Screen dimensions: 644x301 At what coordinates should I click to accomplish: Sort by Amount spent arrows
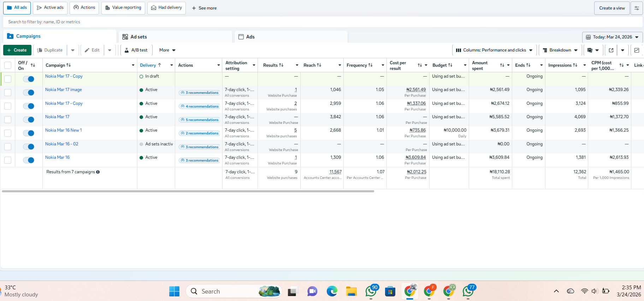(x=502, y=65)
